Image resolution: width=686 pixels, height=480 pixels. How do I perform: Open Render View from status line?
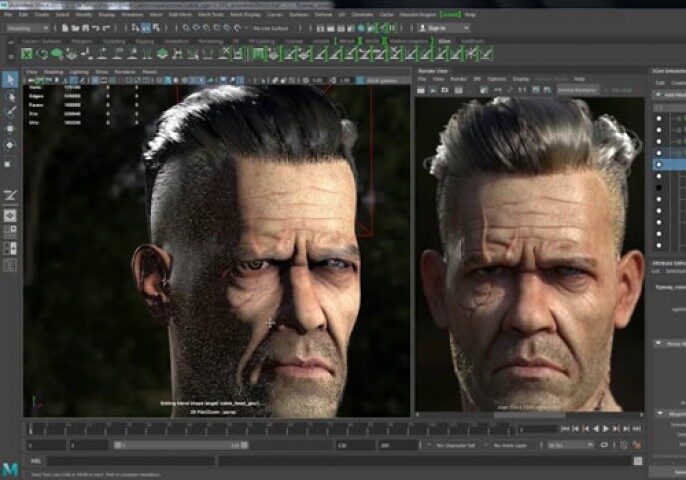coord(321,28)
